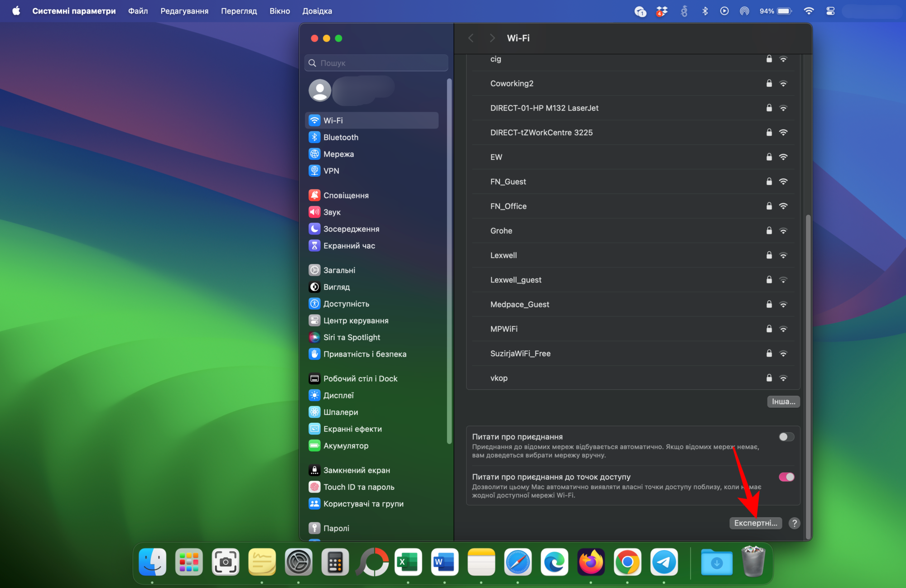The image size is (906, 588).
Task: Enable Питати про приєднання toggle
Action: [786, 437]
